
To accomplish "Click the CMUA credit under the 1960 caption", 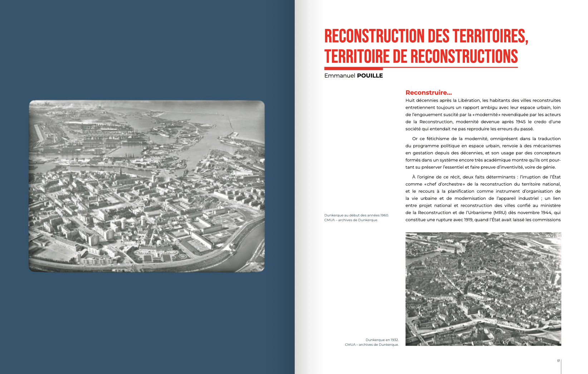I will 351,220.
